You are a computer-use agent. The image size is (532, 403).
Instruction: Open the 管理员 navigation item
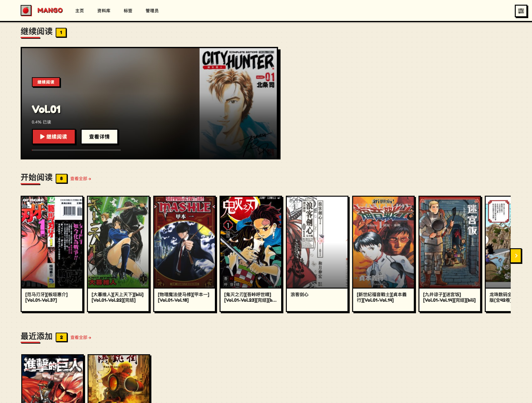(152, 11)
